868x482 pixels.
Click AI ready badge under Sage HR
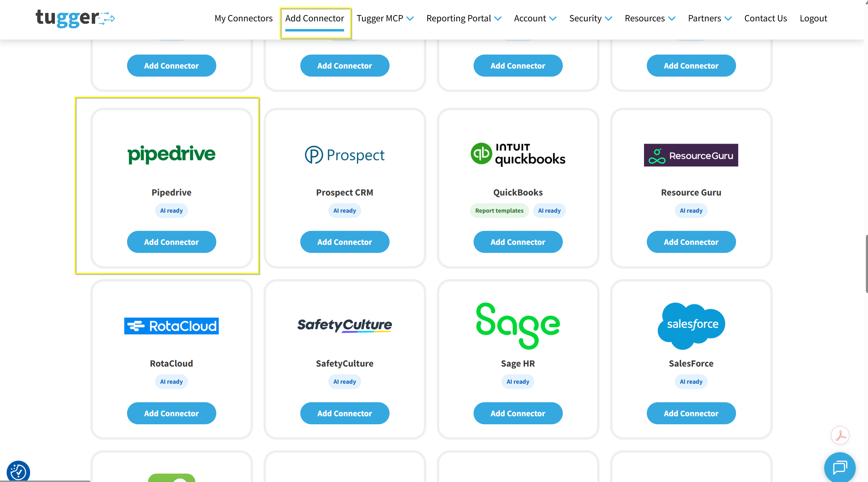click(518, 382)
